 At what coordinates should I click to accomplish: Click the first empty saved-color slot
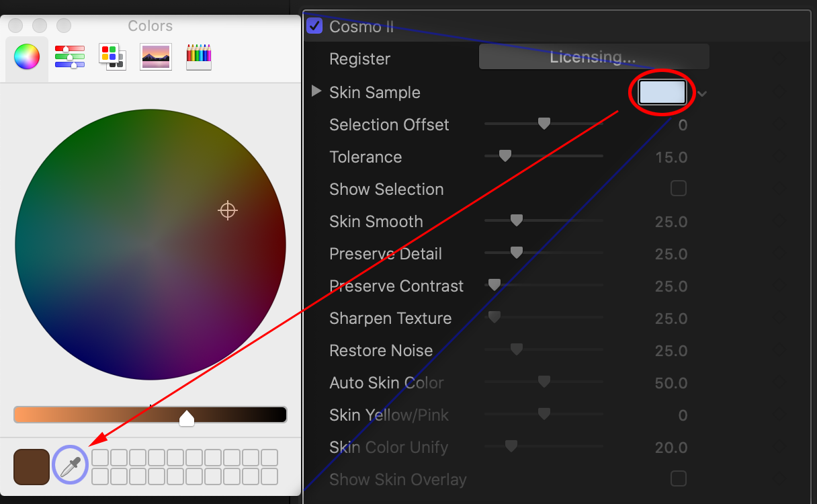pyautogui.click(x=100, y=458)
